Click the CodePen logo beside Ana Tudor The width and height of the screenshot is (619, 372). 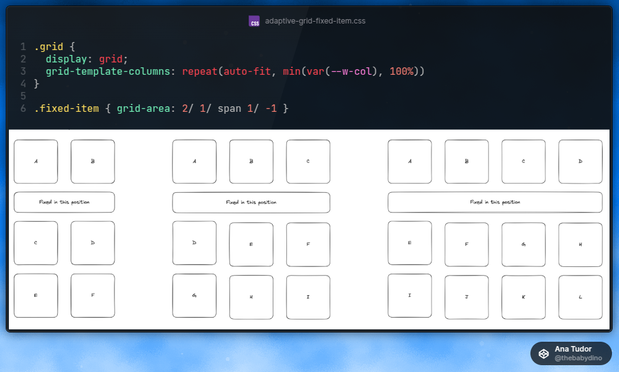tap(544, 353)
